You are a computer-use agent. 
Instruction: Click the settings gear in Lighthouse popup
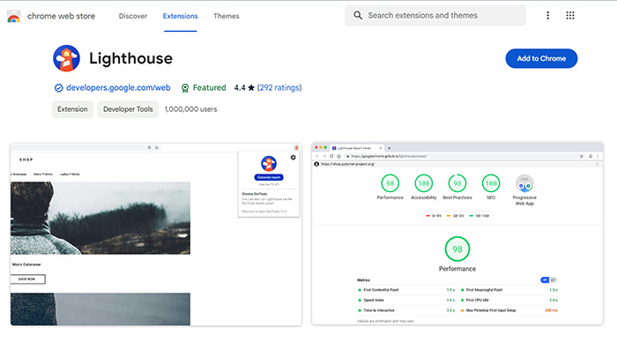(293, 158)
